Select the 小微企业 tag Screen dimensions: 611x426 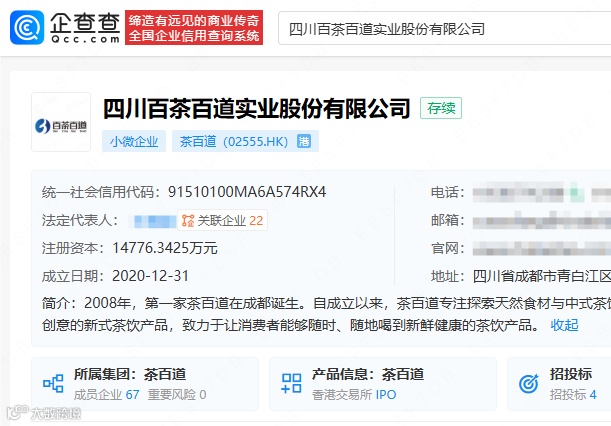tap(134, 141)
